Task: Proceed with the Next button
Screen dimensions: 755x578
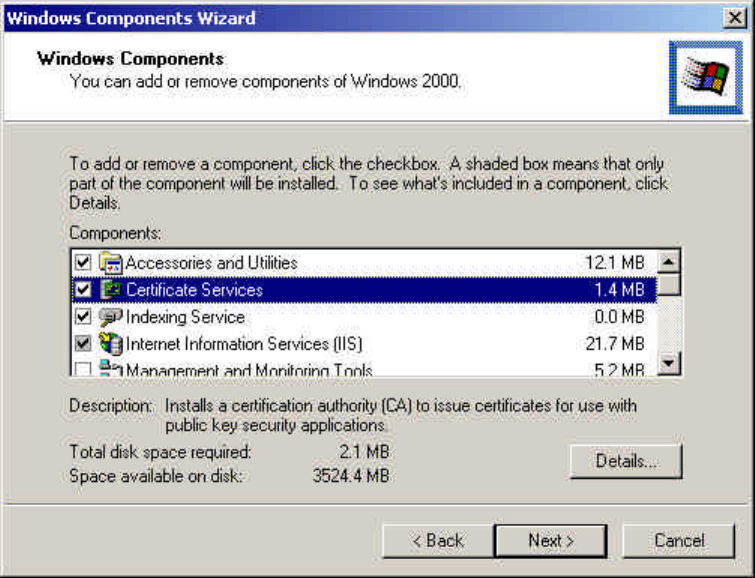Action: click(551, 541)
